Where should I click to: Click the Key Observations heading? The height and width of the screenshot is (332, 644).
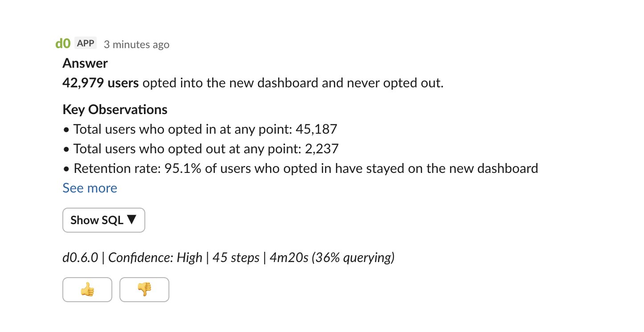click(115, 109)
